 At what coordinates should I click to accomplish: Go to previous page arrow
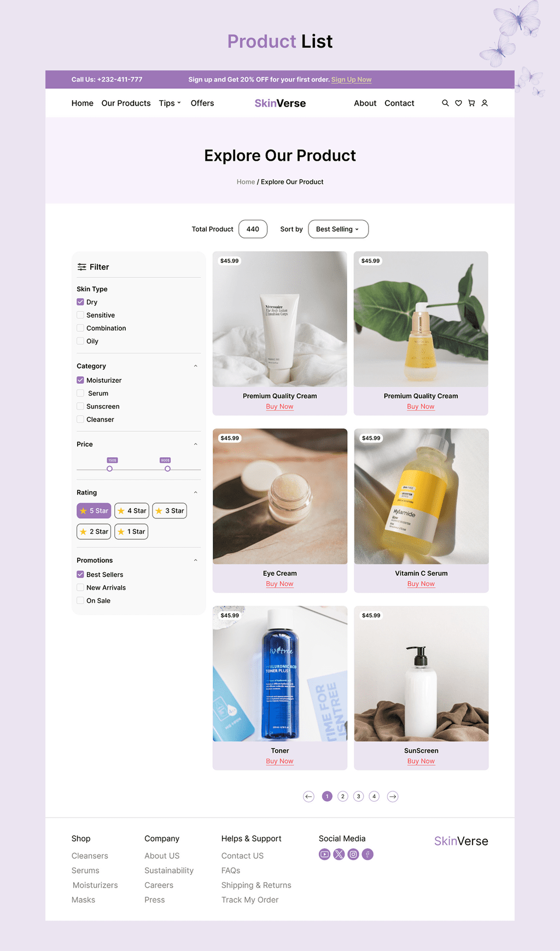(x=309, y=796)
